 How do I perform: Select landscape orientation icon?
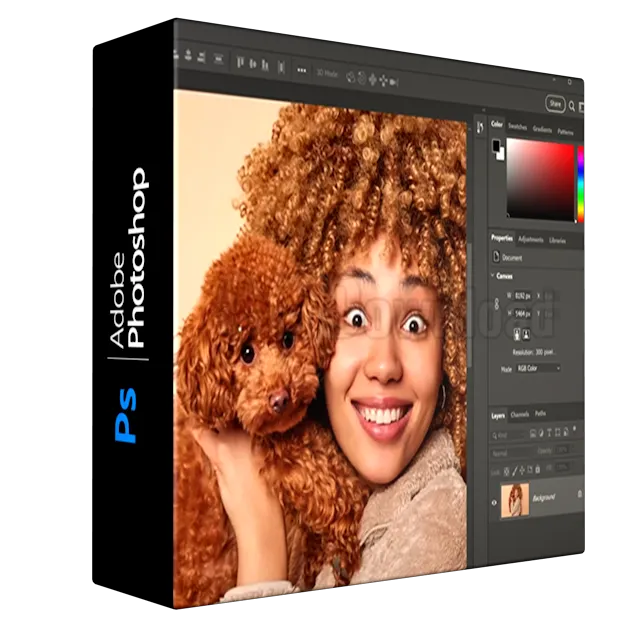pos(526,334)
